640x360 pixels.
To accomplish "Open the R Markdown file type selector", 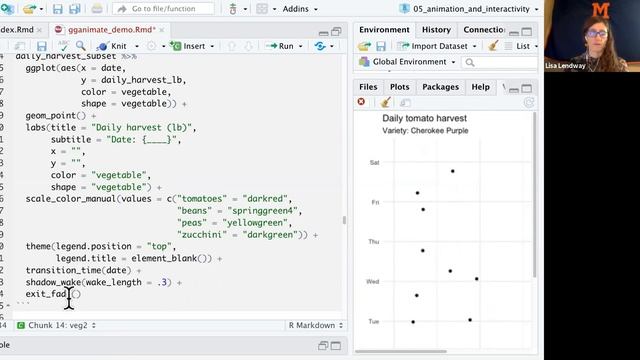I will 316,325.
